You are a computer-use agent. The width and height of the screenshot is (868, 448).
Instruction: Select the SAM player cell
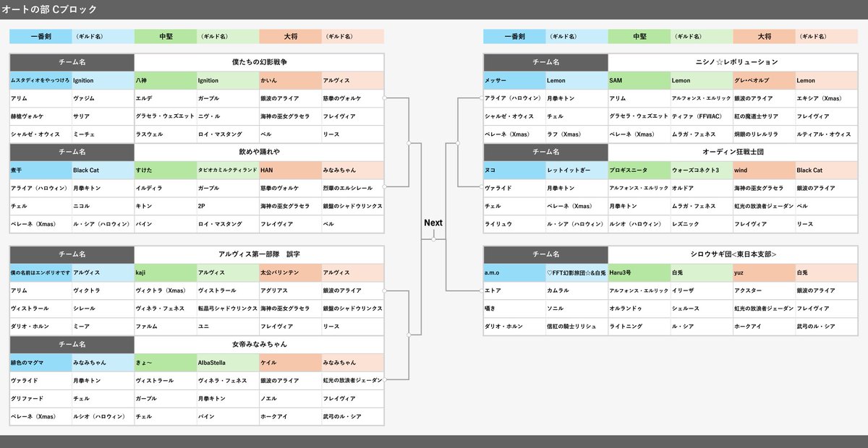coord(639,80)
